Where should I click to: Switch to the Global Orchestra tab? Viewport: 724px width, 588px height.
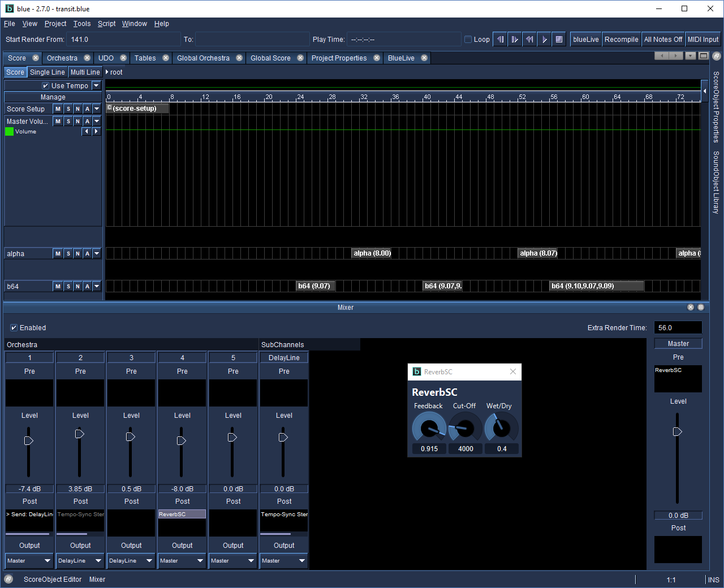pos(203,58)
